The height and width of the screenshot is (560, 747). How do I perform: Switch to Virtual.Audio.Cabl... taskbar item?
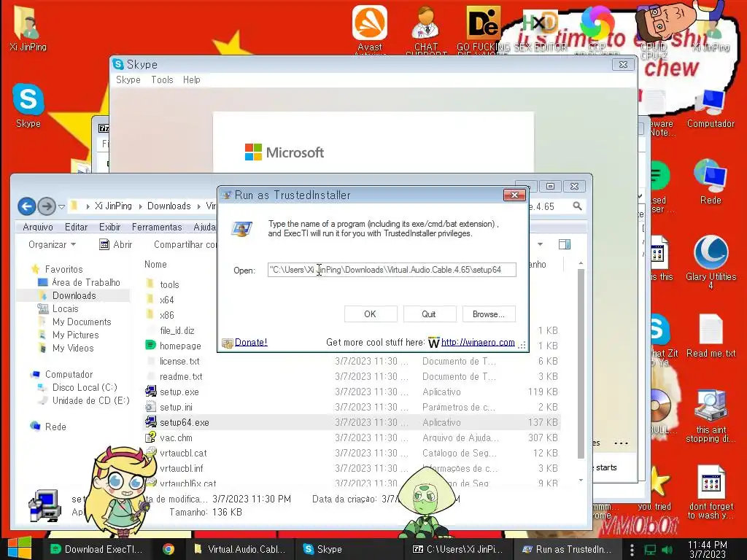coord(239,549)
